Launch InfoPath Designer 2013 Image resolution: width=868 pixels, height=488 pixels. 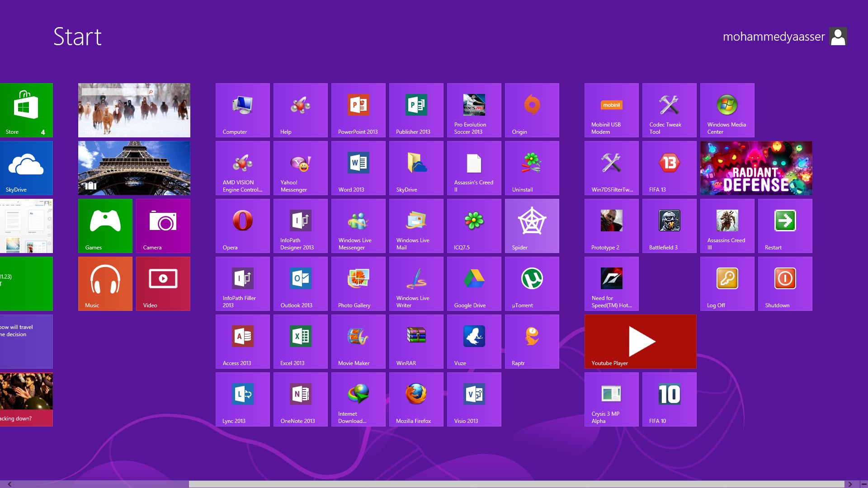tap(301, 226)
